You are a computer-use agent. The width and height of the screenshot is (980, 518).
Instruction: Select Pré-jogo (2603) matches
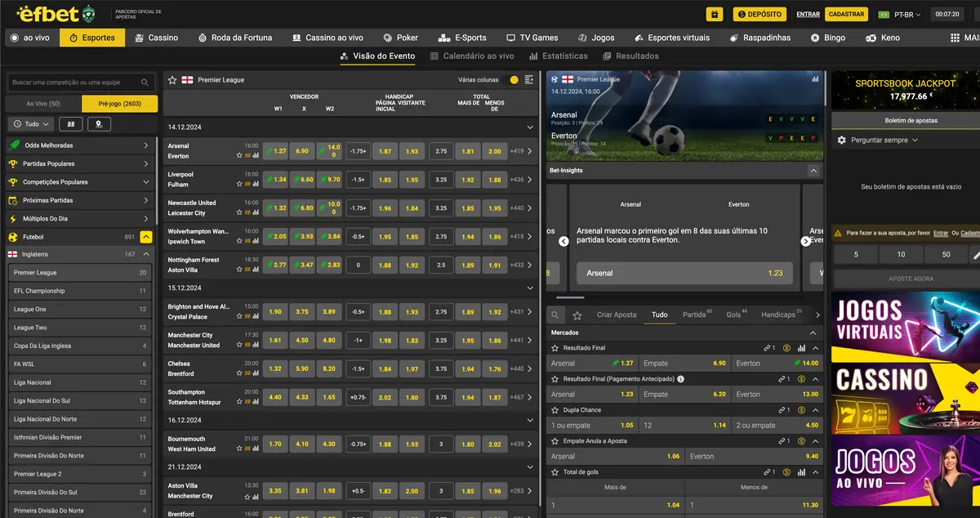coord(120,104)
